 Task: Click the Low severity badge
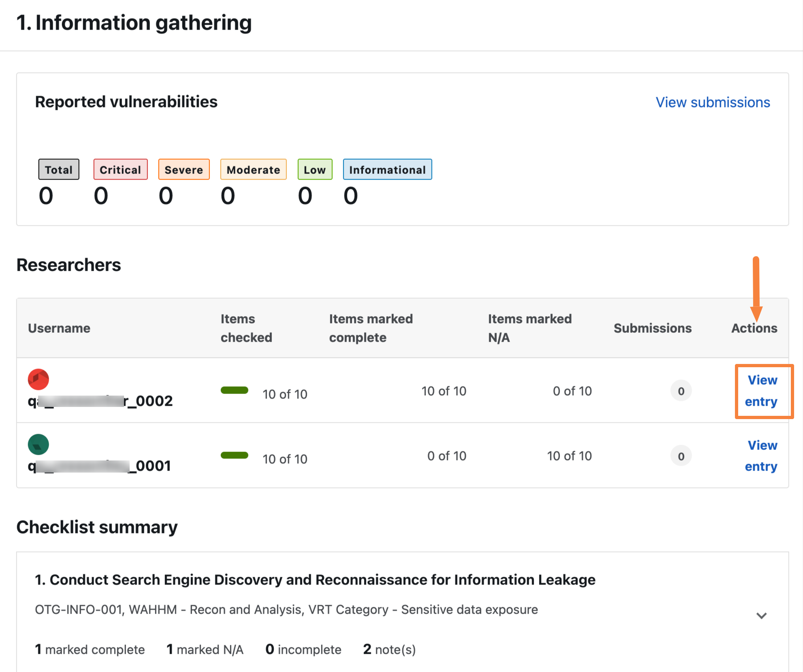(x=315, y=169)
